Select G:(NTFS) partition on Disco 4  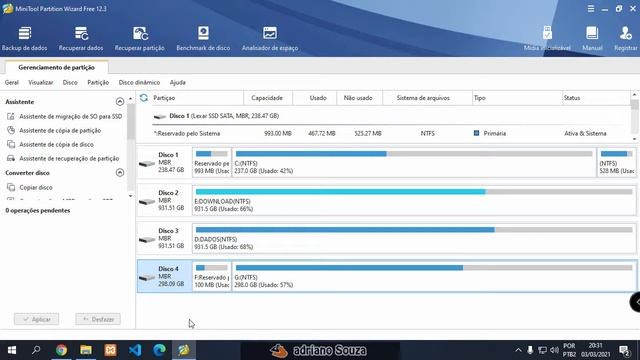click(433, 276)
